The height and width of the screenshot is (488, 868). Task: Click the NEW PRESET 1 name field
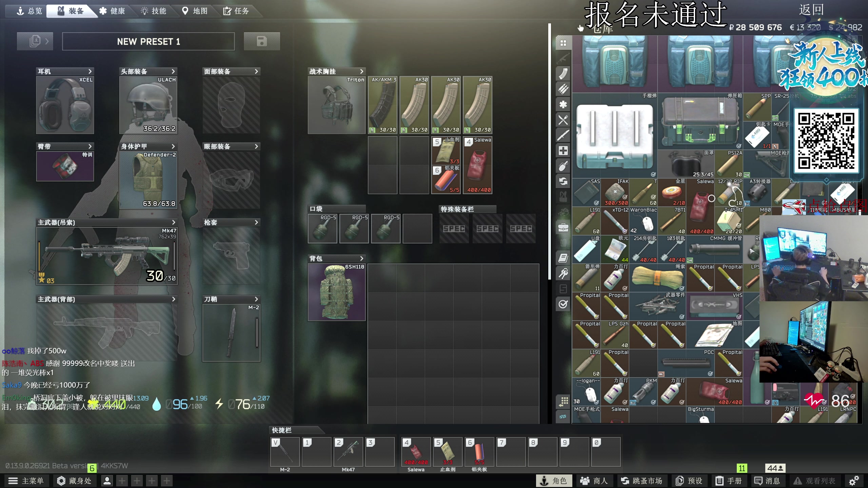click(149, 41)
